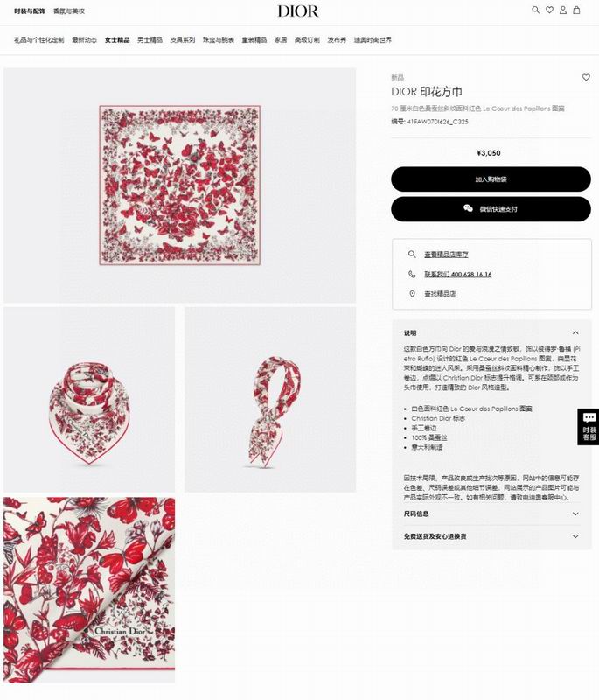Collapse the 说明 description section
This screenshot has height=700, width=599.
pyautogui.click(x=575, y=333)
